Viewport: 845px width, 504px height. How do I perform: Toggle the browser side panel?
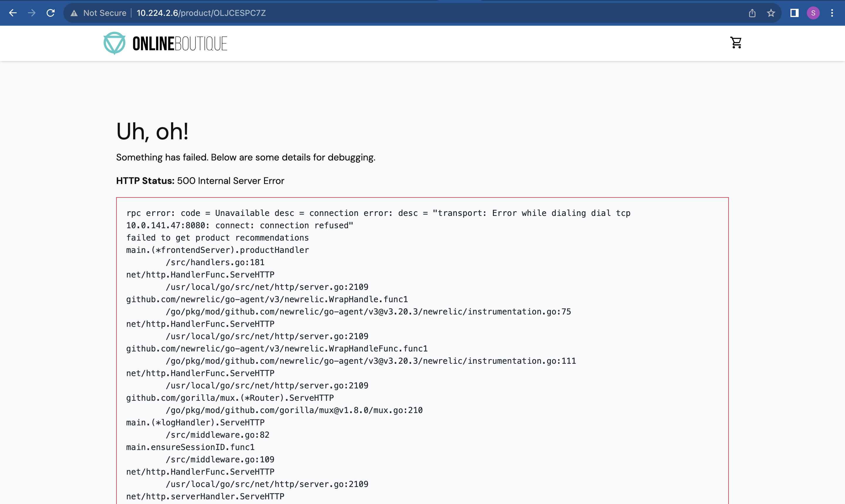795,13
